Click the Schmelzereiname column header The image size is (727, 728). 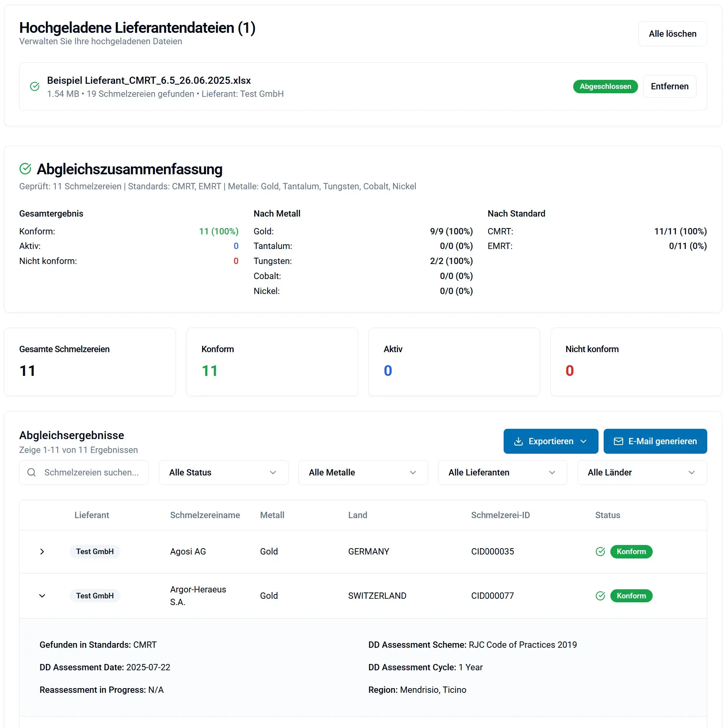pos(205,515)
